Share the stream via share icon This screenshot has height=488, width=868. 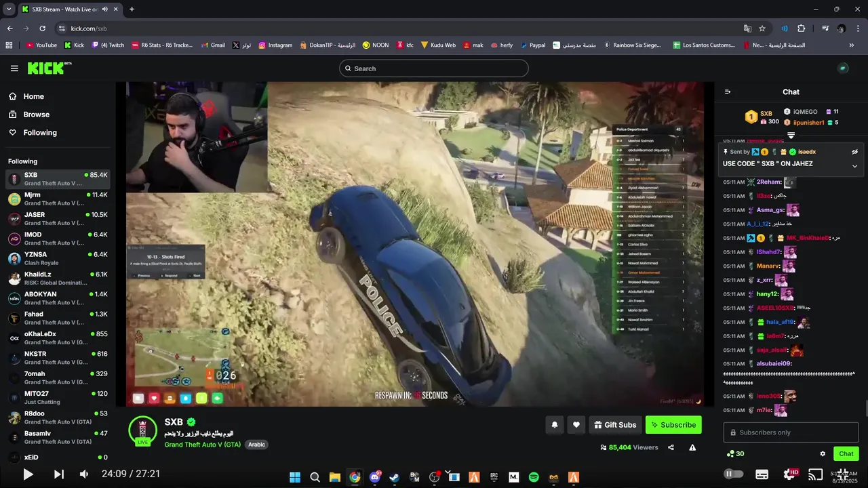coord(671,447)
